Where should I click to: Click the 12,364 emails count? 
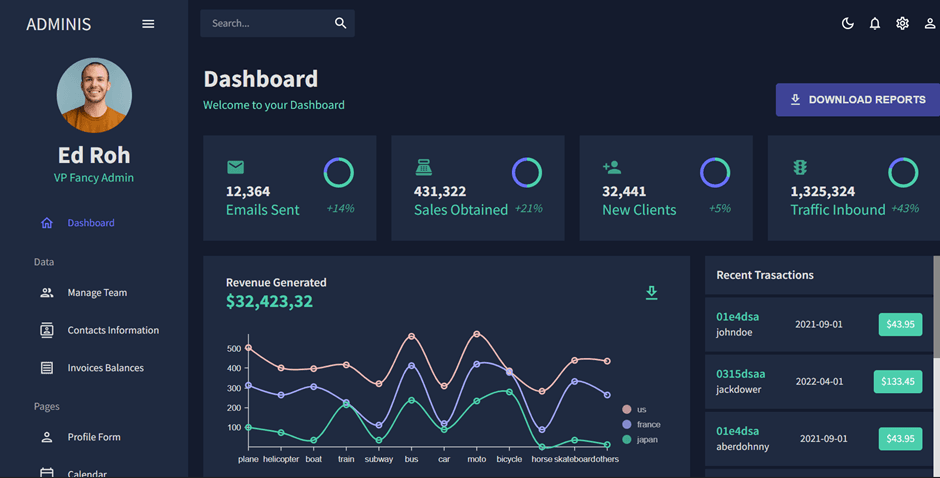[248, 191]
